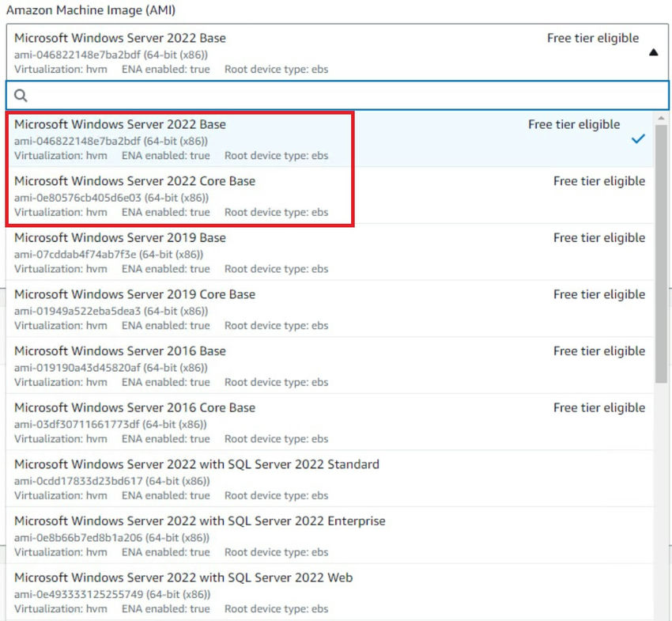Screen dimensions: 672x621
Task: Click the dropdown list vertical scrollbar thumb
Action: (x=661, y=253)
